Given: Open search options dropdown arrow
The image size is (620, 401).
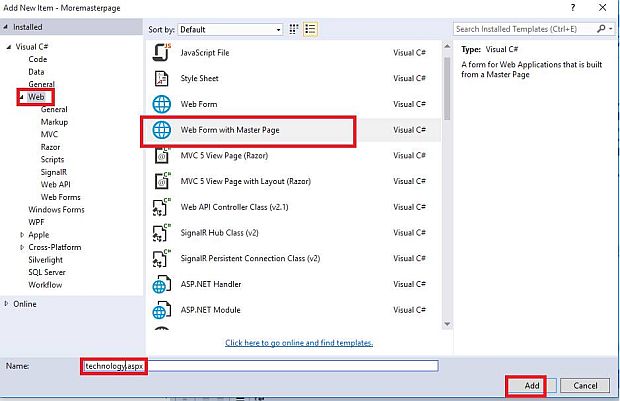Looking at the screenshot, I should (x=611, y=29).
